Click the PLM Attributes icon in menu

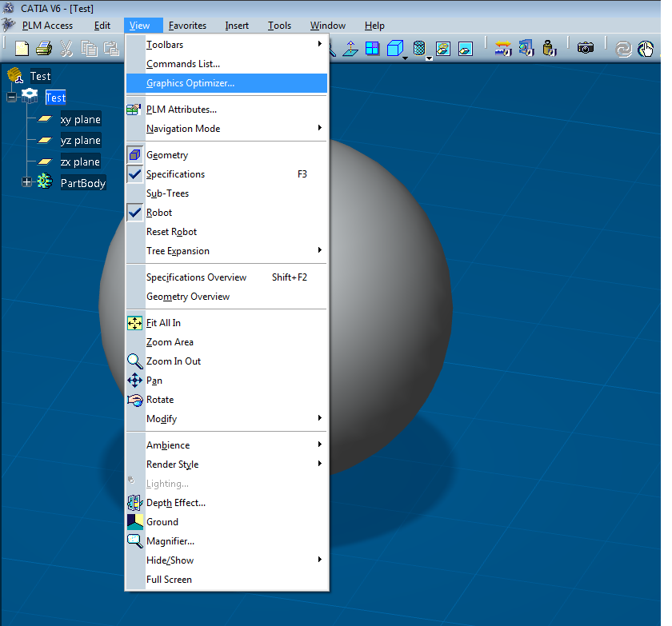134,110
